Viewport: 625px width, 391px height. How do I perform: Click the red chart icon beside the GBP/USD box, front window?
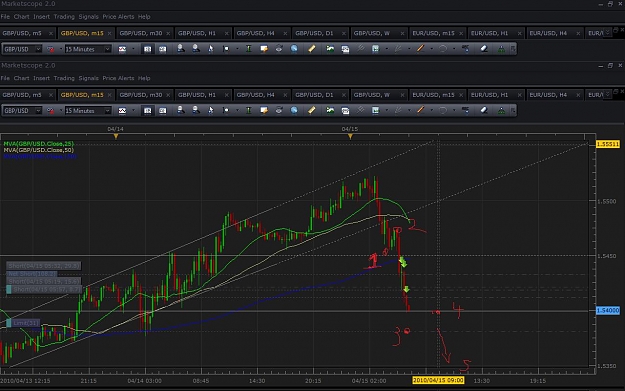[x=51, y=111]
